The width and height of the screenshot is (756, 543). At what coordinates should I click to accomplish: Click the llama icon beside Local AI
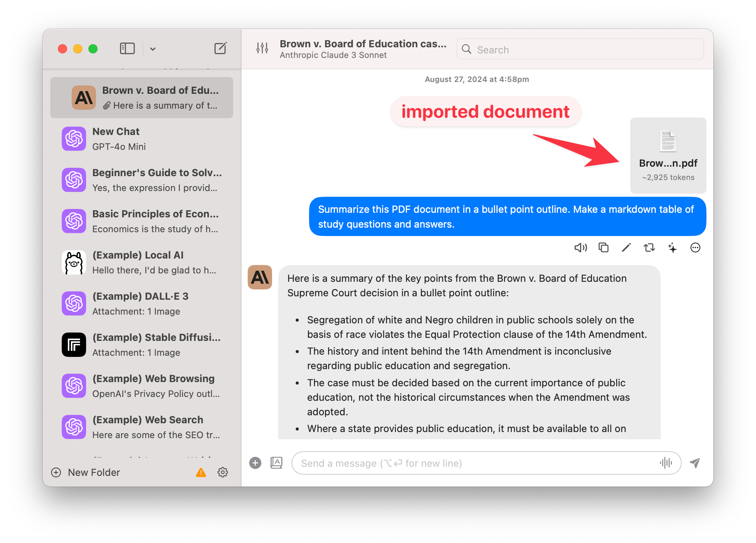tap(74, 262)
